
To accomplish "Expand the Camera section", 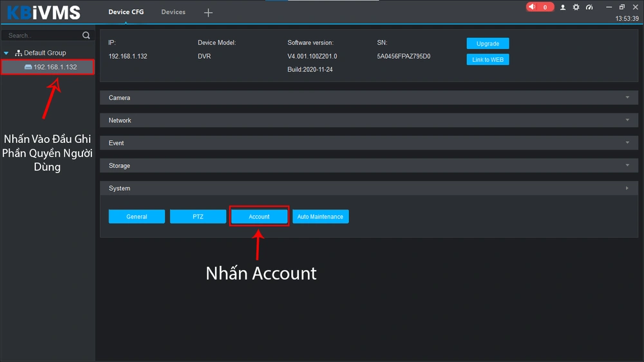I will (369, 98).
